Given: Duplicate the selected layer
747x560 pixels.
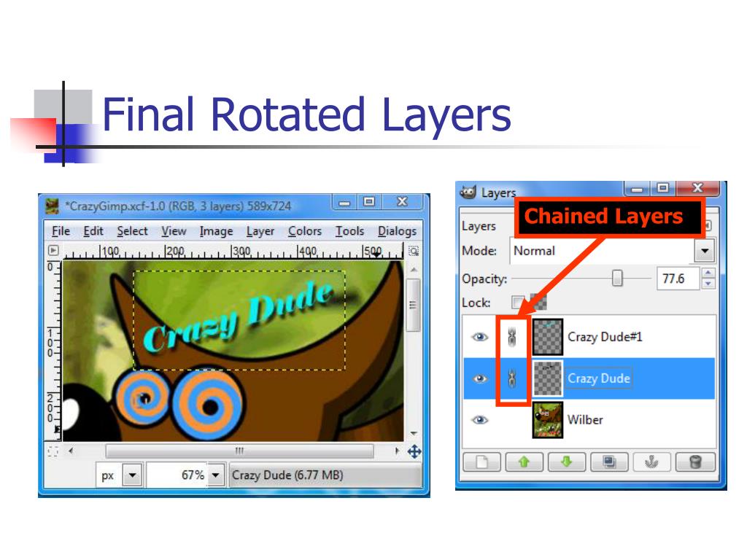Looking at the screenshot, I should coord(609,462).
